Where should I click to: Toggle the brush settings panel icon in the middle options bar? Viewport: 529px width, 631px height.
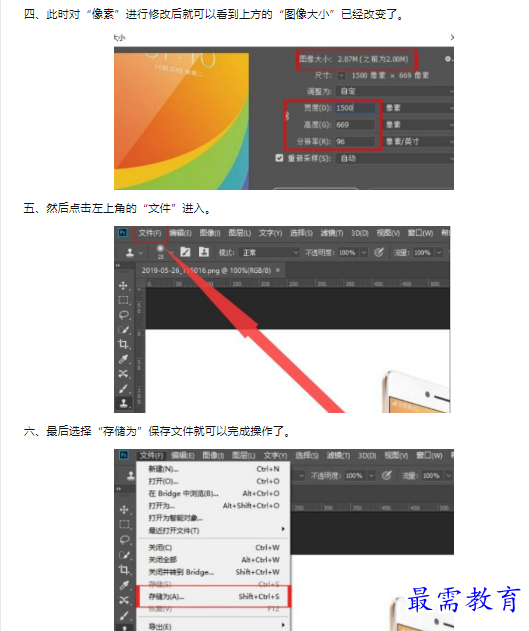click(185, 252)
